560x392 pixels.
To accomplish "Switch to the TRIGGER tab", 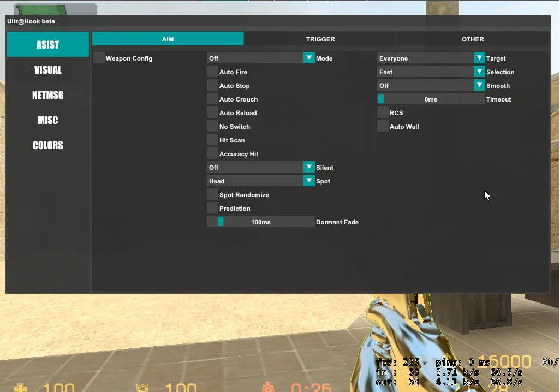I will [x=320, y=39].
